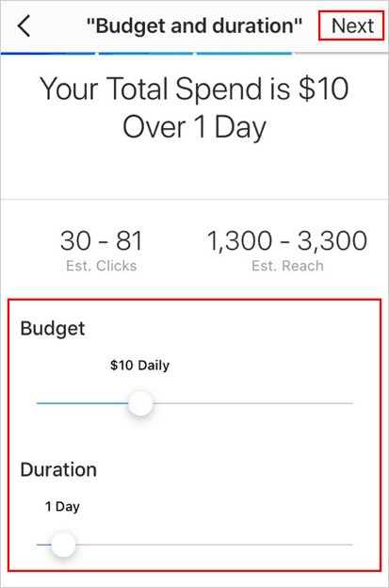Click the Budget section label

[53, 329]
